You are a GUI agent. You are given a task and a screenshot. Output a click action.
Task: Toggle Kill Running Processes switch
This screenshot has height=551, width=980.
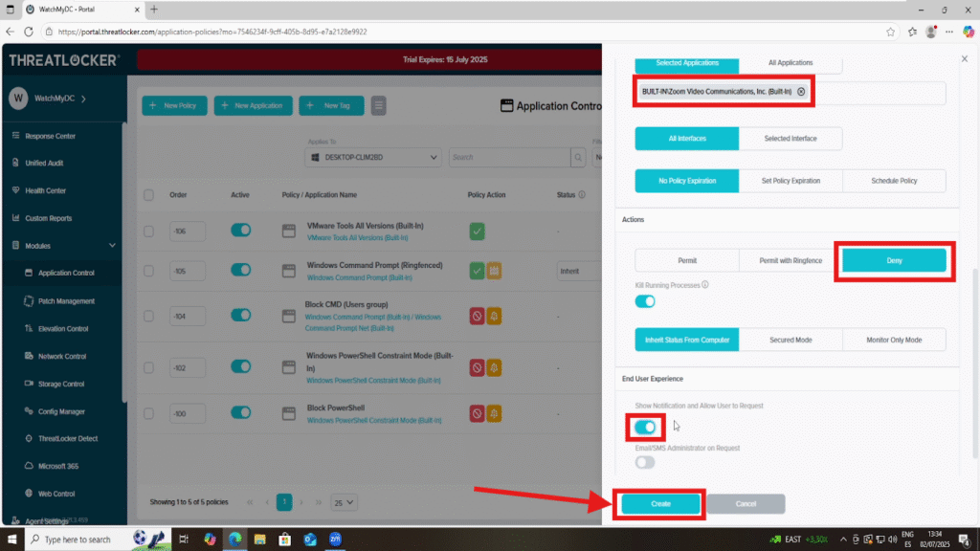click(644, 301)
